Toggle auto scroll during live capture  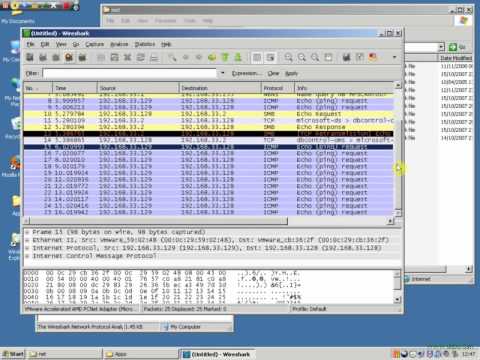(270, 57)
